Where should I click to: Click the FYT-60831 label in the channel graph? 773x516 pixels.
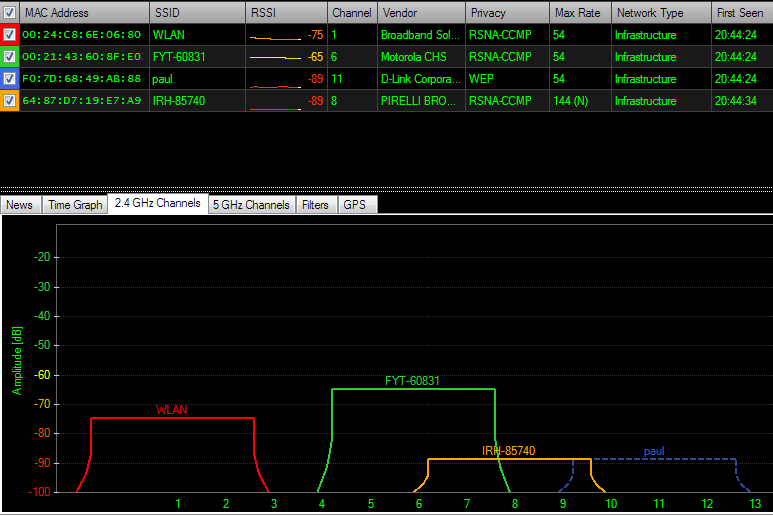tap(413, 381)
